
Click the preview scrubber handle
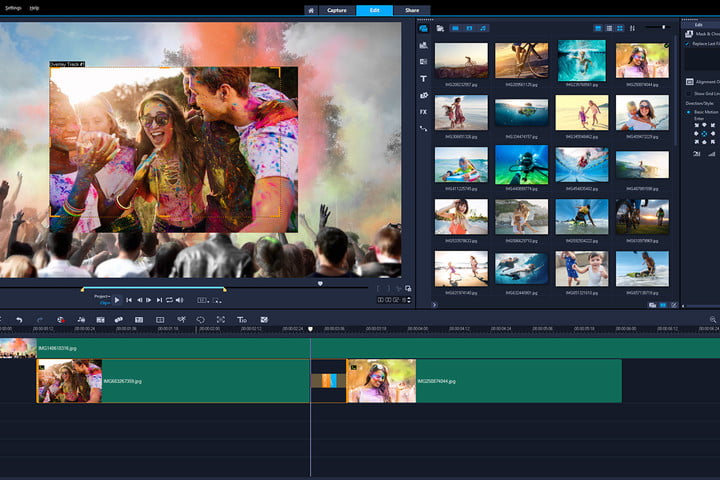coord(320,283)
